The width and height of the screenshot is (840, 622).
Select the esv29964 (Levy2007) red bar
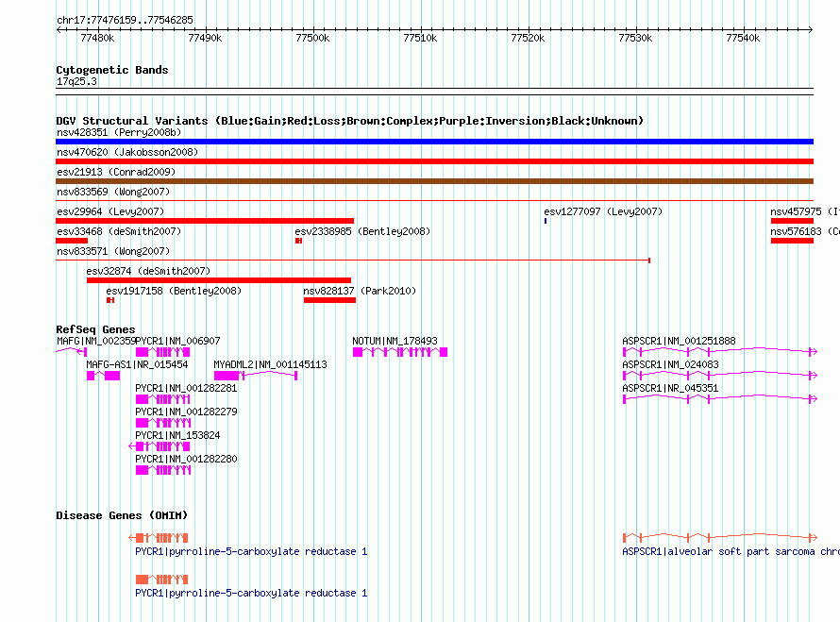click(205, 221)
